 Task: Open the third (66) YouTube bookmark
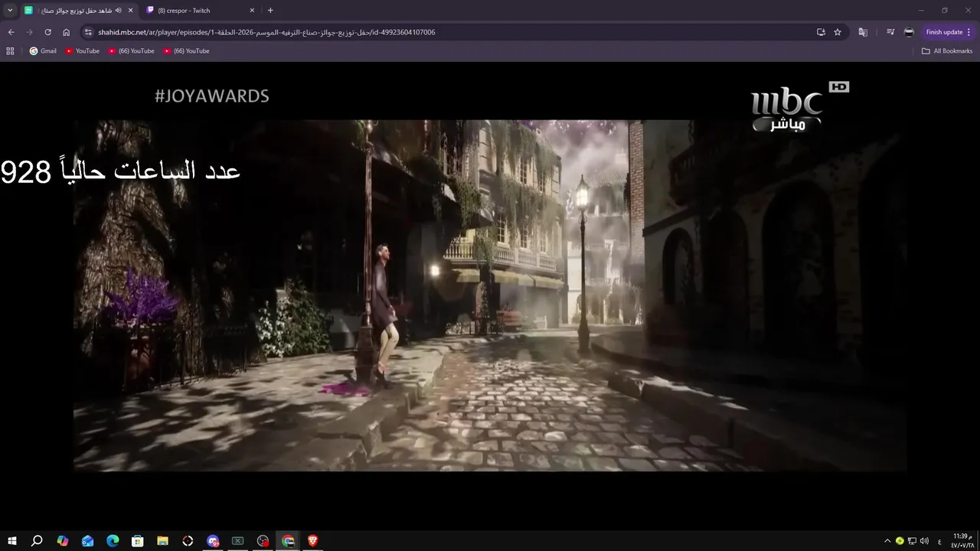pyautogui.click(x=186, y=51)
